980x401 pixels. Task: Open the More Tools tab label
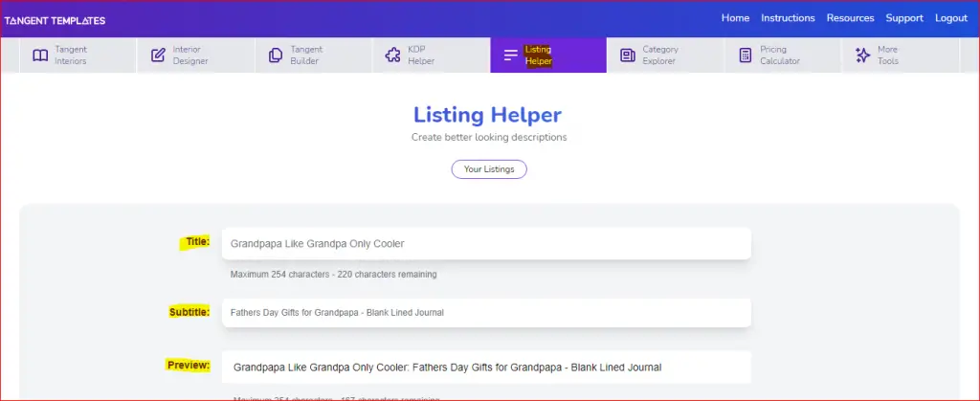click(887, 55)
